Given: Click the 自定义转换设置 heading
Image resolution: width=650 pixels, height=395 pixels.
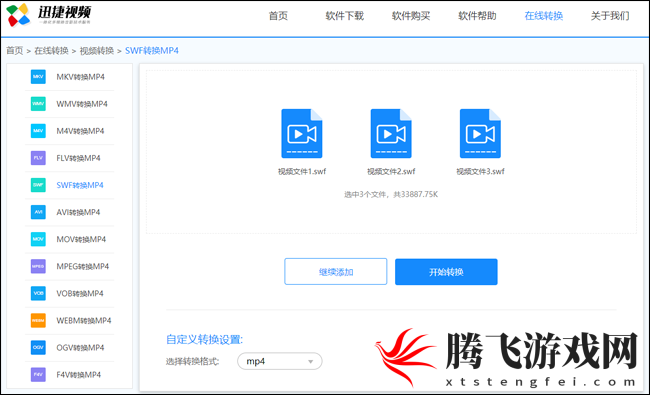Looking at the screenshot, I should (204, 339).
